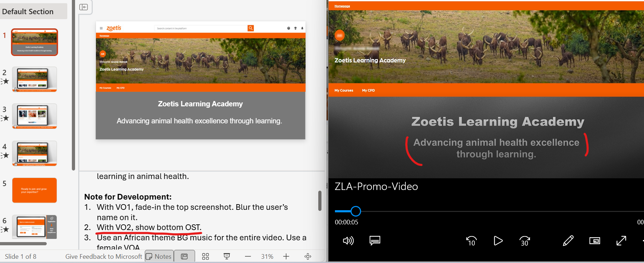Zoom out the slide with minus button
Image resolution: width=644 pixels, height=263 pixels.
pyautogui.click(x=248, y=256)
